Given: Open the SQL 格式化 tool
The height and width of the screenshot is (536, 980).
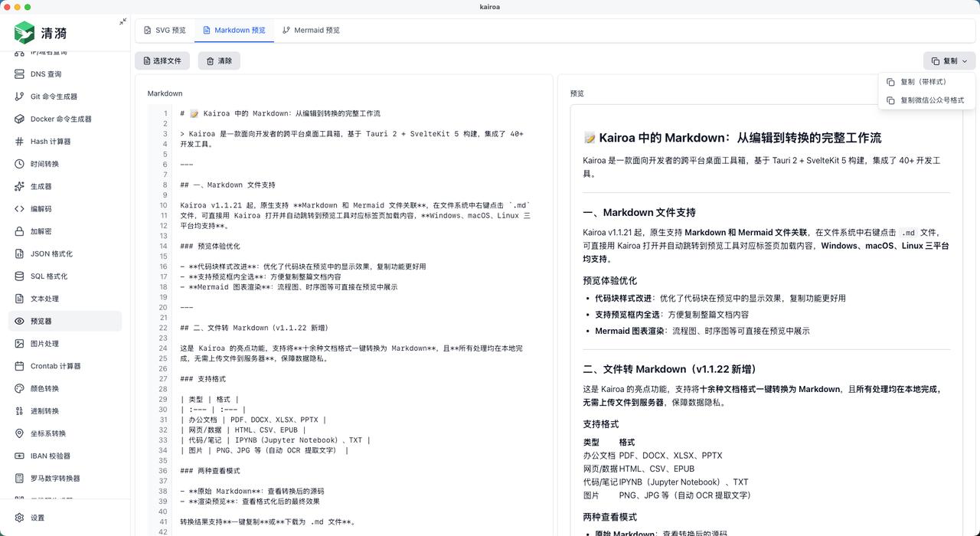Looking at the screenshot, I should click(65, 276).
